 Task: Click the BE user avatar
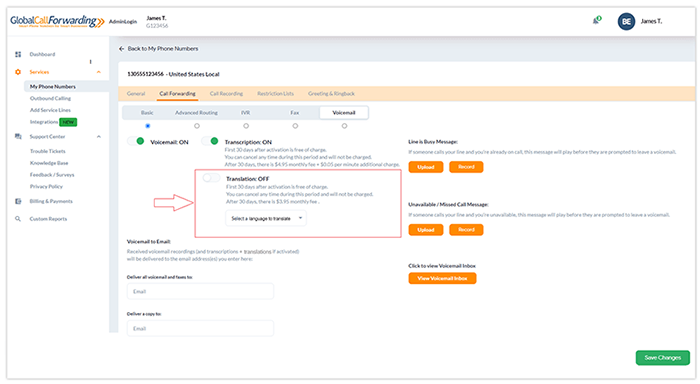pyautogui.click(x=626, y=21)
